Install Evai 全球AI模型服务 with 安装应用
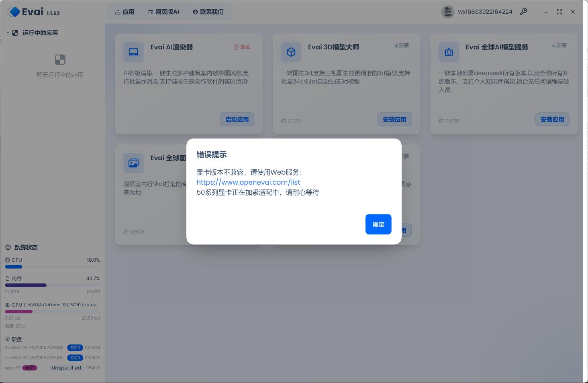588x383 pixels. point(552,119)
